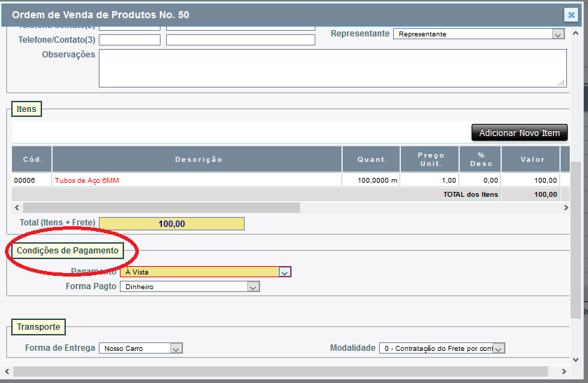588x383 pixels.
Task: Open the Tubos de Aço 6MM item
Action: (x=87, y=181)
